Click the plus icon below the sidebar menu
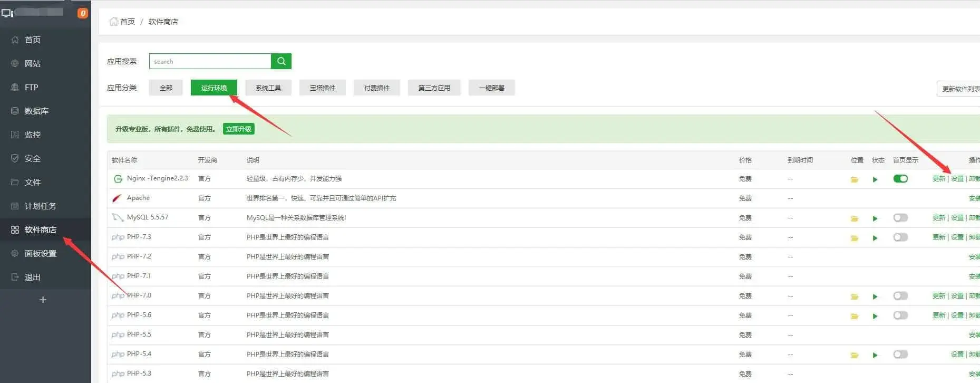This screenshot has height=383, width=980. pos(43,300)
